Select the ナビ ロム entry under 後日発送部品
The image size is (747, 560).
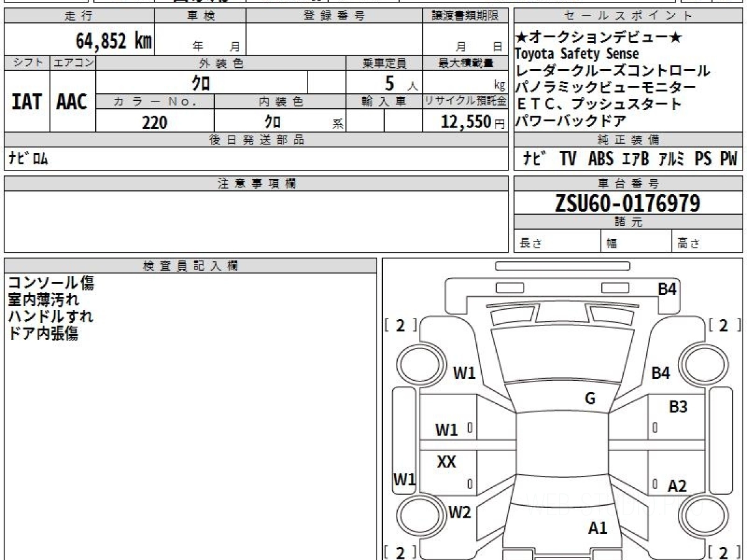click(28, 159)
